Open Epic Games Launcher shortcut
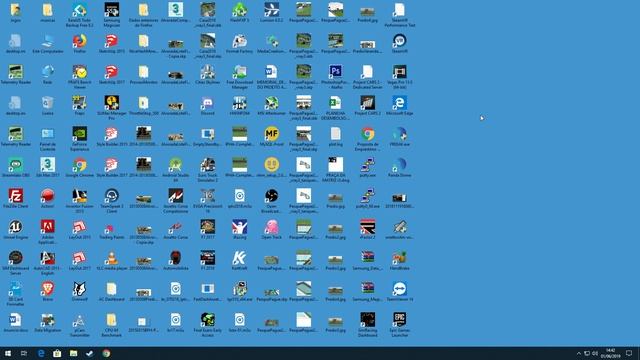 coord(399,320)
